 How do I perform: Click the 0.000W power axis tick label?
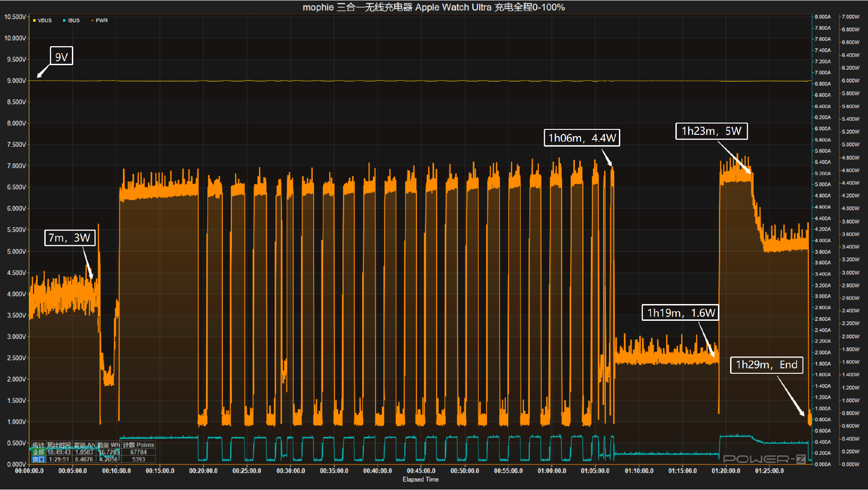coord(850,464)
